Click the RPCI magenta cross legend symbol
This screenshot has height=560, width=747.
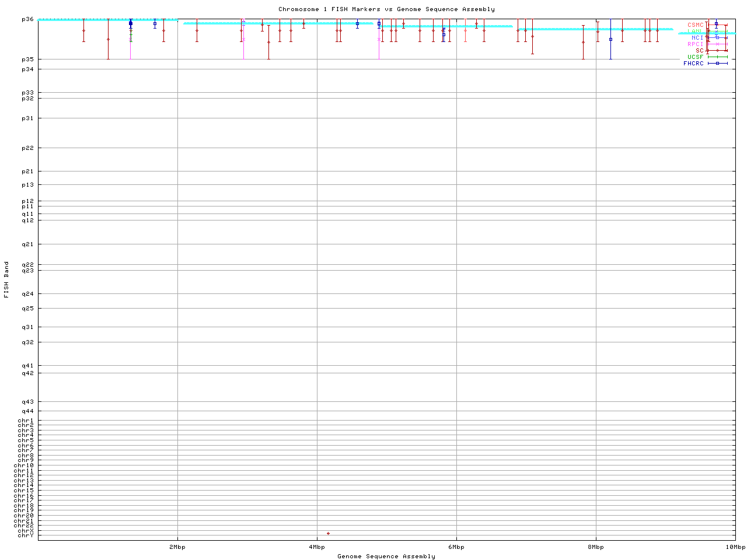pyautogui.click(x=717, y=44)
